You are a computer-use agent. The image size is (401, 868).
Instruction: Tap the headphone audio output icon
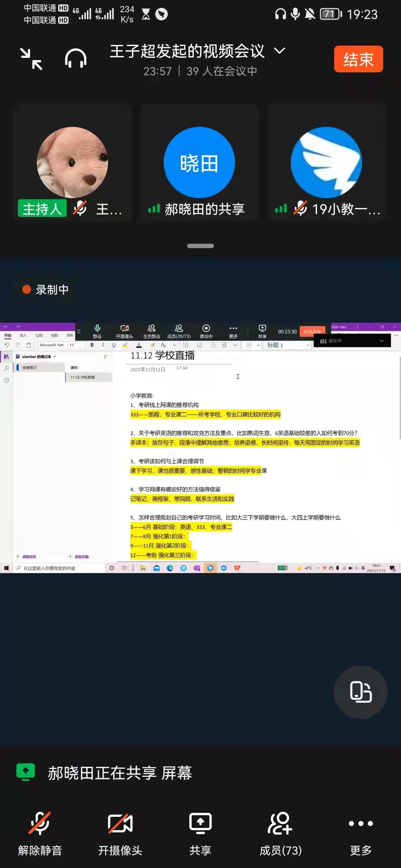click(76, 59)
